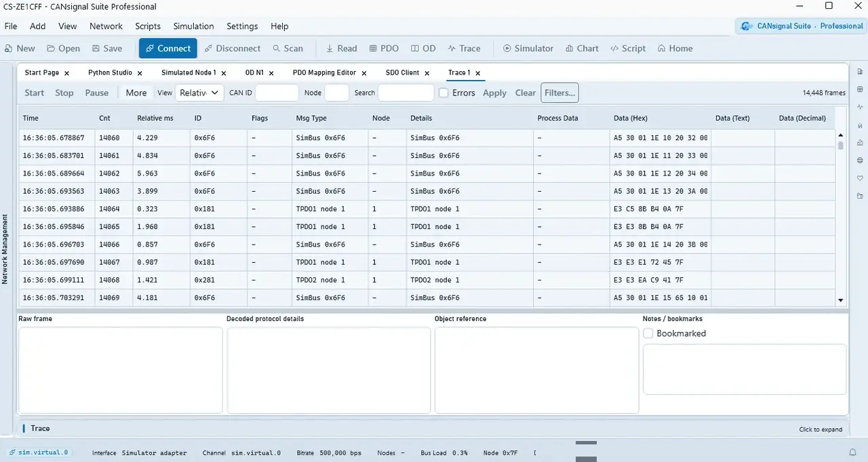The height and width of the screenshot is (462, 868).
Task: Click the Stop trace button
Action: coord(64,93)
